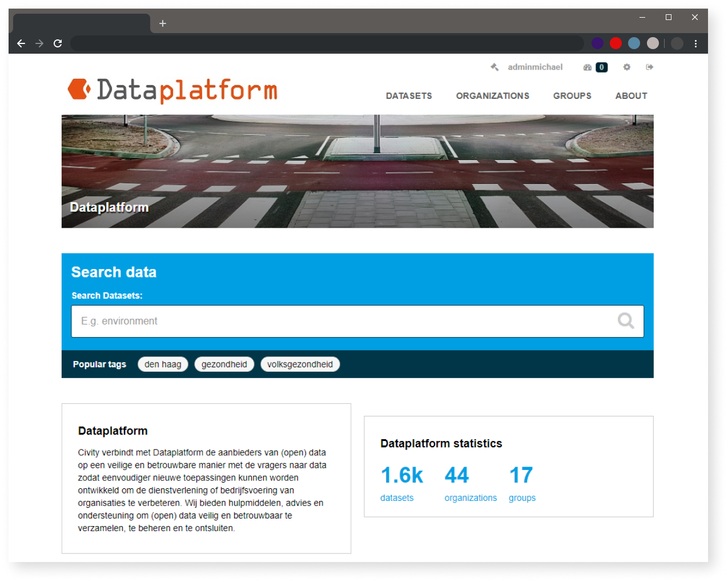Click the browser forward arrow

click(x=39, y=43)
